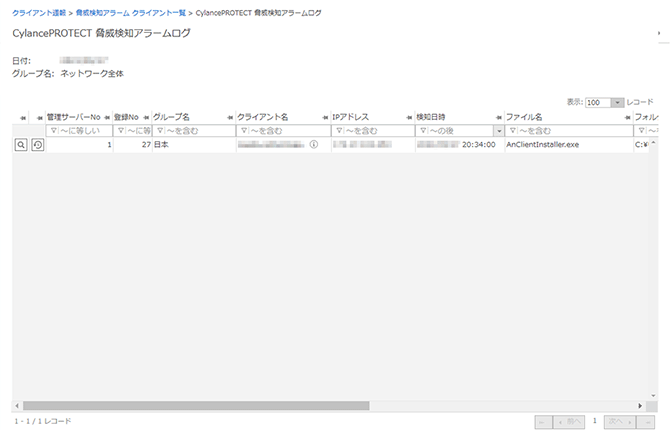Click the magnifier detail icon in first row

(x=20, y=145)
